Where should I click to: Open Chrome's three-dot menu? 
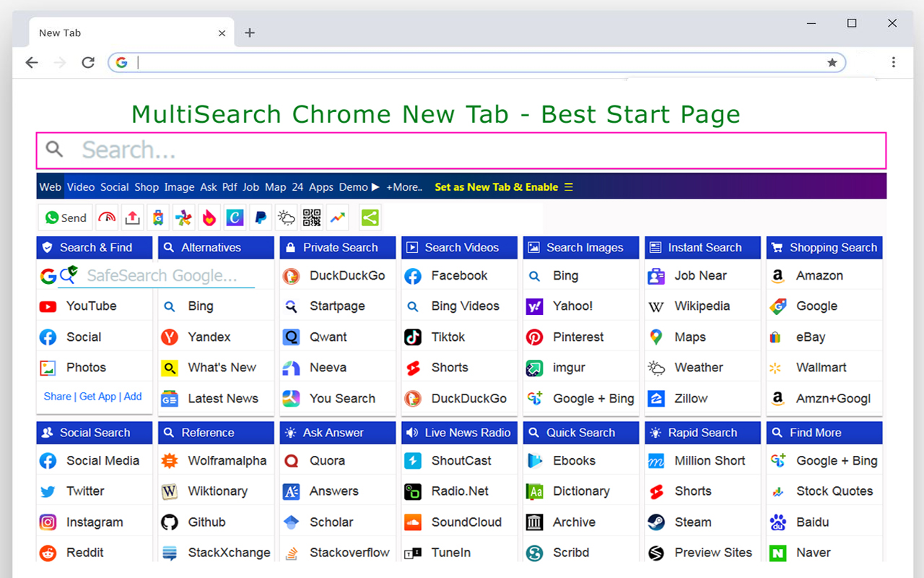pyautogui.click(x=894, y=62)
